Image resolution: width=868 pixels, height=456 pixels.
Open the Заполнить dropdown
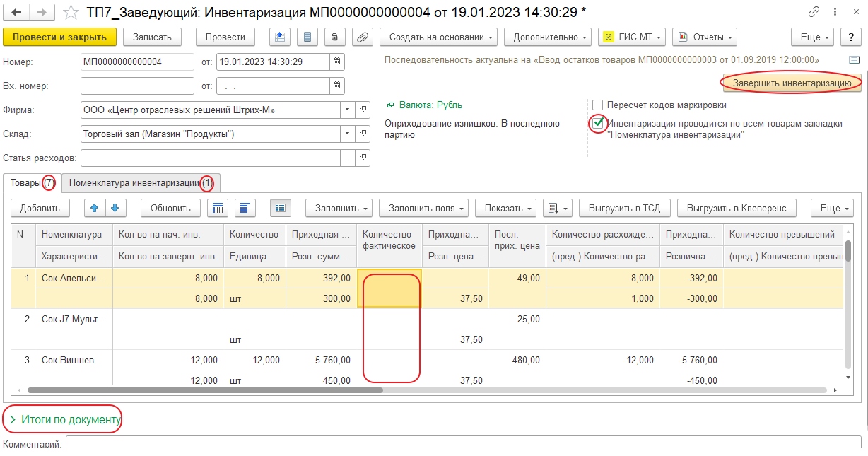pyautogui.click(x=339, y=208)
